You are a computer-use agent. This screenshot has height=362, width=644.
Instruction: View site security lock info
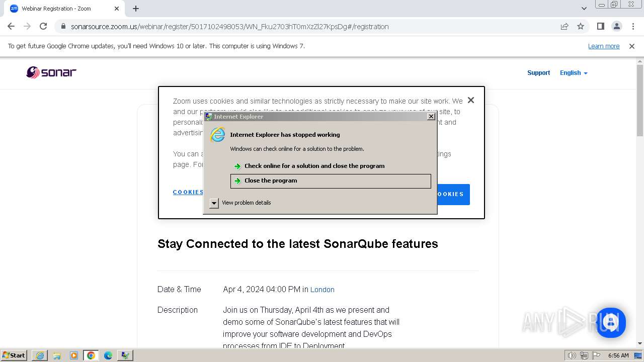pos(63,27)
